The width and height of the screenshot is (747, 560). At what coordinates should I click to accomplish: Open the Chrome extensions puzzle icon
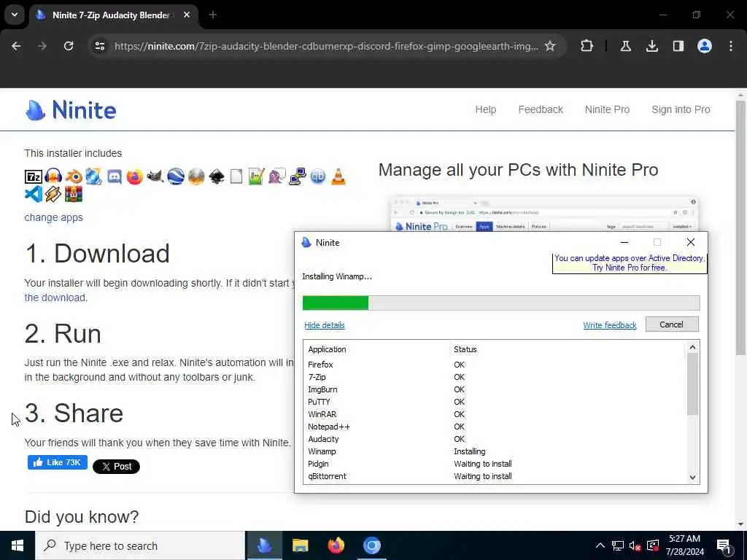[x=587, y=46]
